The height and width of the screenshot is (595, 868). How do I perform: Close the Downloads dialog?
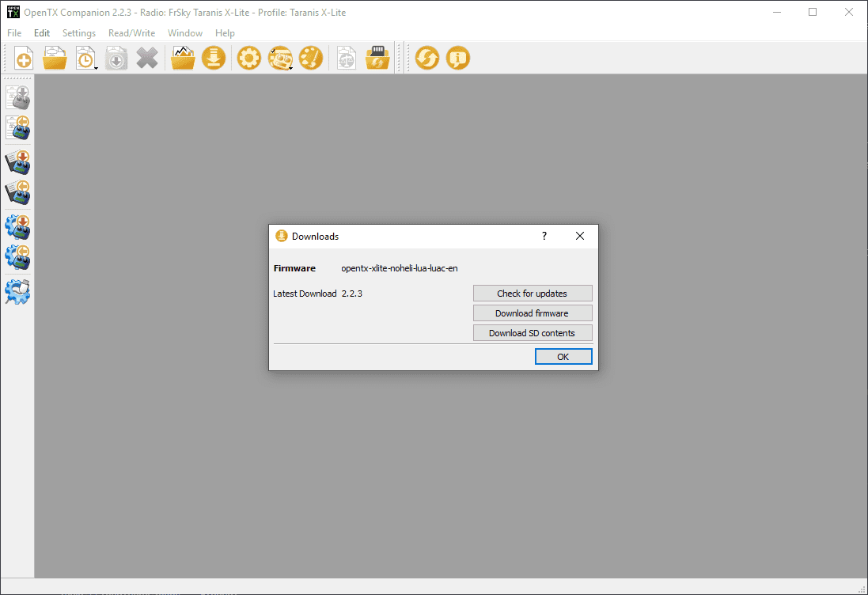click(579, 237)
